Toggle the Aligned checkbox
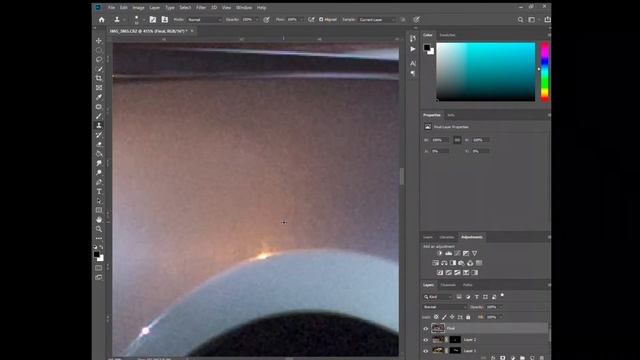 click(x=321, y=20)
